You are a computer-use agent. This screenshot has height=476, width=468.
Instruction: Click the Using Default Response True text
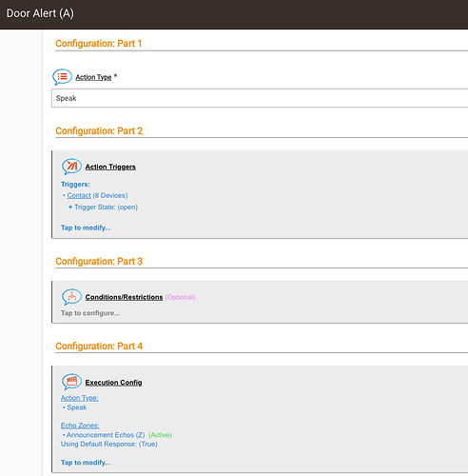point(109,445)
